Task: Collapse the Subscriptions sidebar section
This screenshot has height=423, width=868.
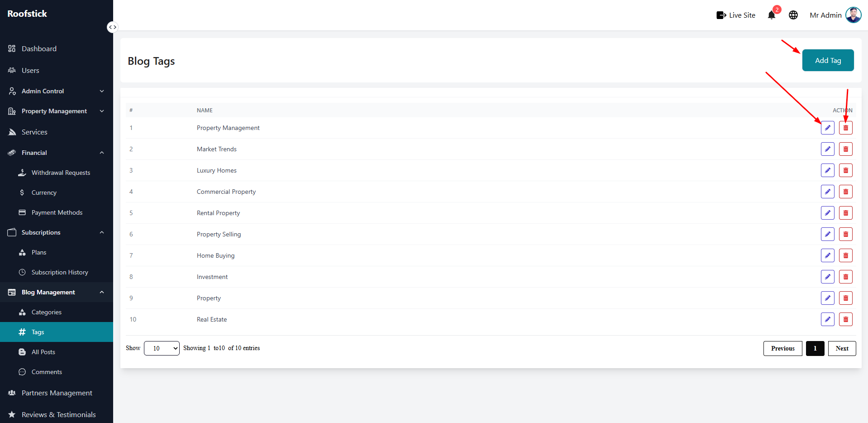Action: 57,232
